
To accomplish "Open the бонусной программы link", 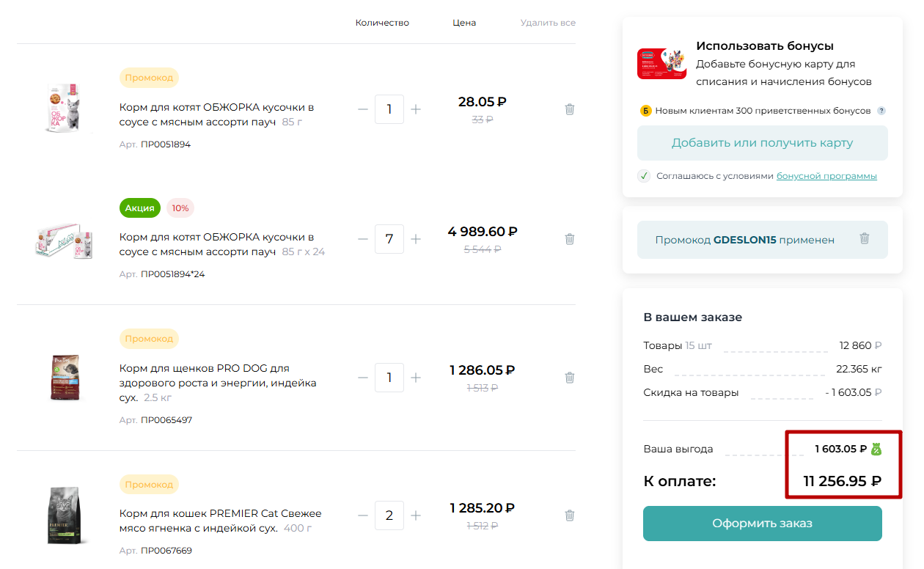I will [x=826, y=176].
